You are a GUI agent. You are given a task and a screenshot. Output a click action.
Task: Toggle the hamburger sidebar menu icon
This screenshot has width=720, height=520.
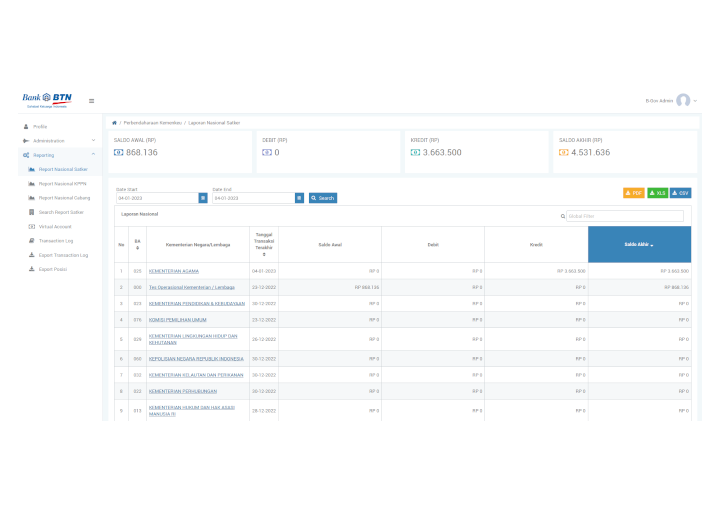pyautogui.click(x=92, y=100)
